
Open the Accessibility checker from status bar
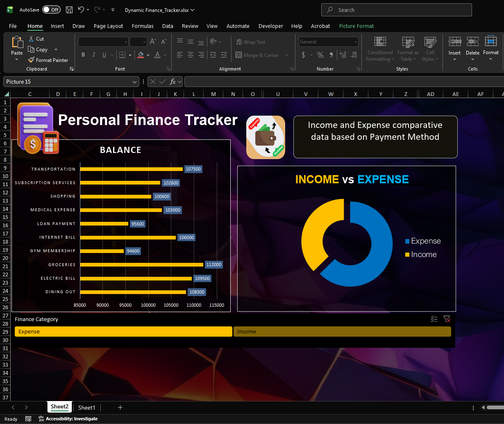68,419
